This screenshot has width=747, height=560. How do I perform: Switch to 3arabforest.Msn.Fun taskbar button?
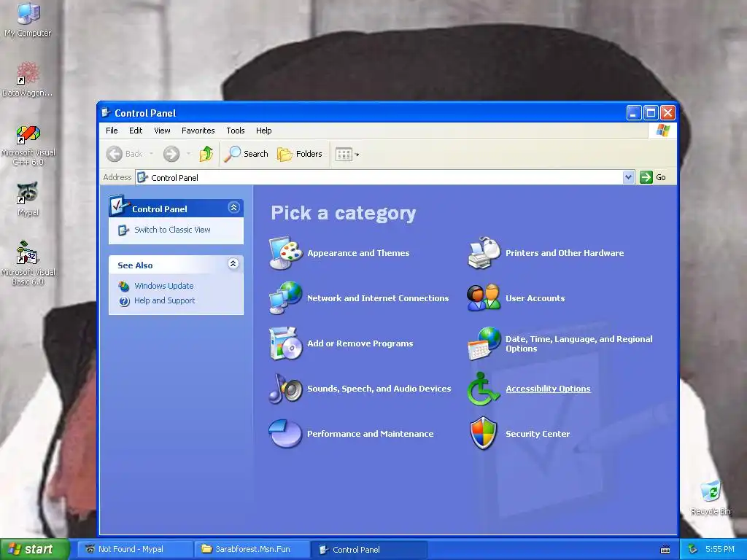252,549
